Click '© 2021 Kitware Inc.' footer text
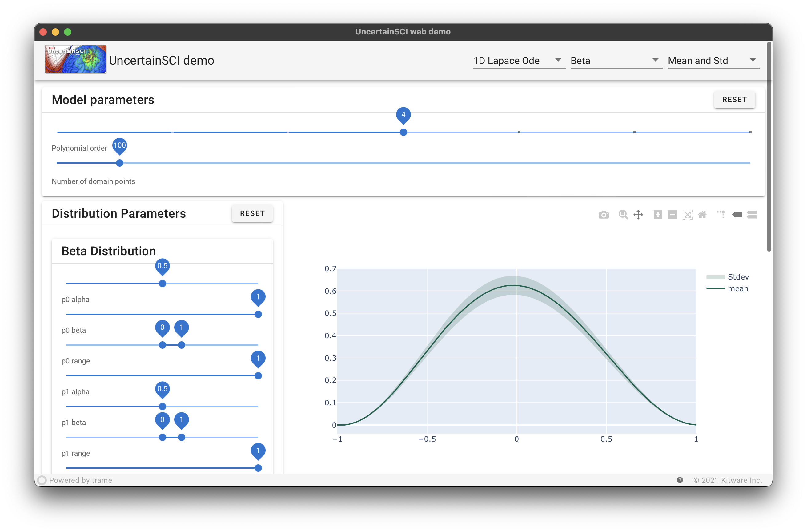The height and width of the screenshot is (532, 807). click(728, 480)
